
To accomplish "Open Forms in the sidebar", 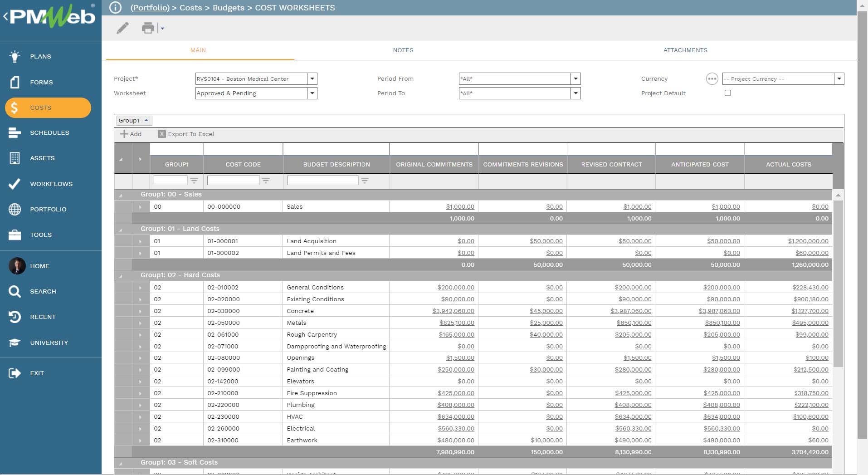I will coord(41,82).
